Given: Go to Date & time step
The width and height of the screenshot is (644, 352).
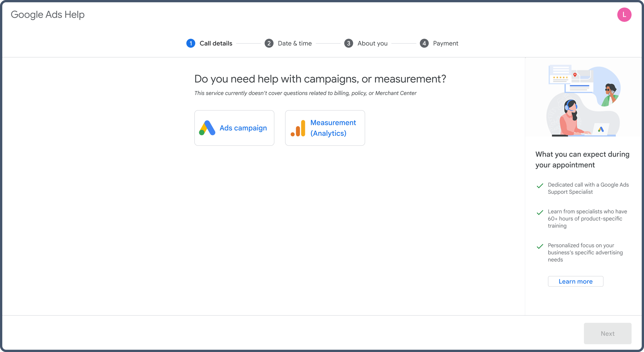Looking at the screenshot, I should (x=295, y=43).
